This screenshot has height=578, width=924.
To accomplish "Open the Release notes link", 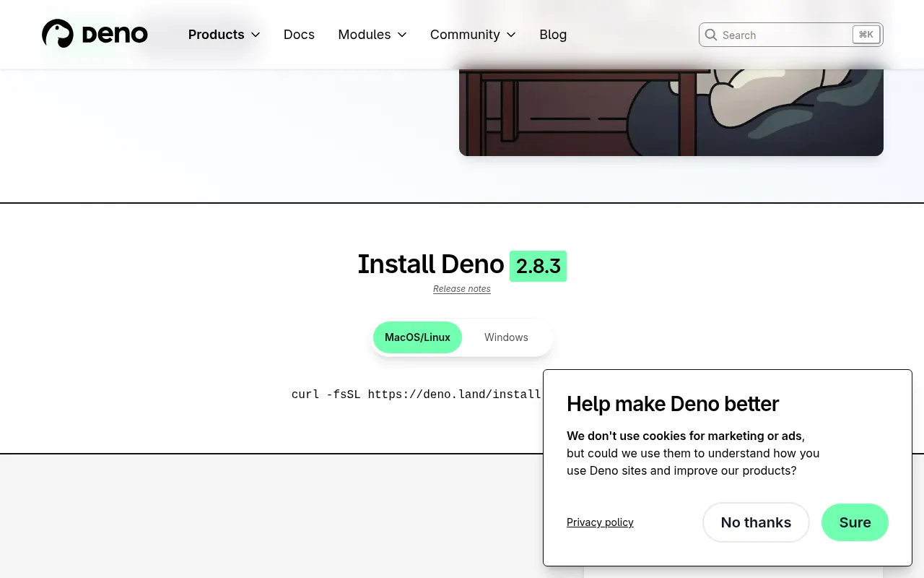I will (462, 289).
